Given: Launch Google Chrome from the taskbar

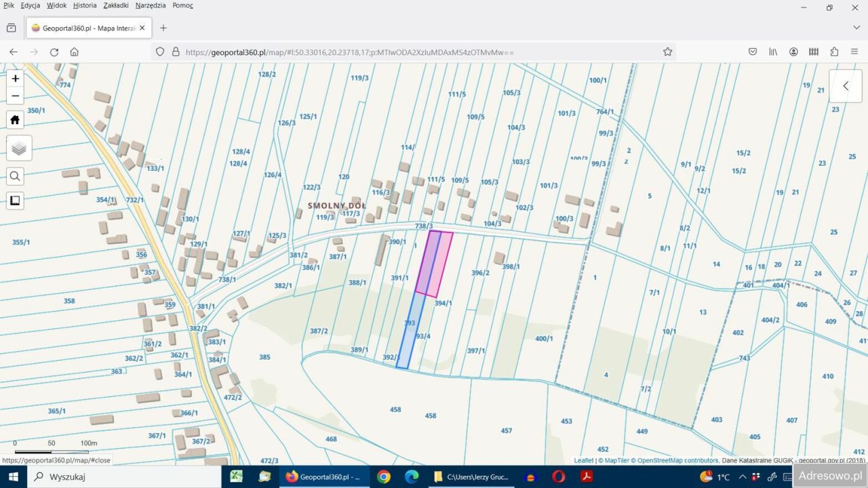Looking at the screenshot, I should [384, 476].
